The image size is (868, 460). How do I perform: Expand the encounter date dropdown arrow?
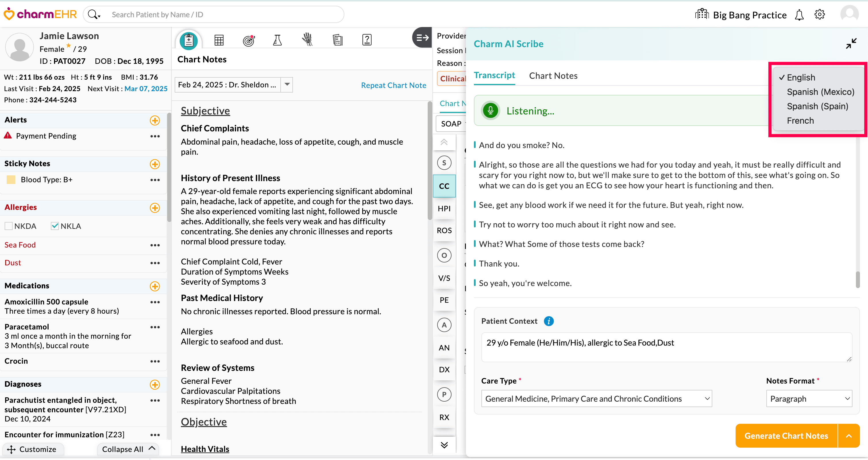tap(287, 84)
